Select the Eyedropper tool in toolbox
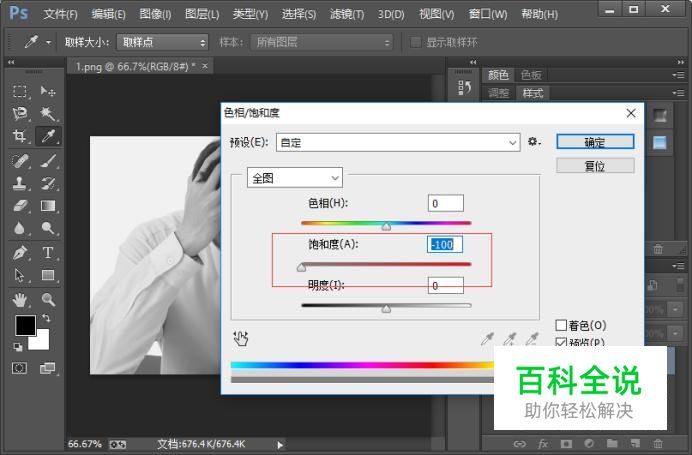Viewport: 692px width, 455px height. click(48, 136)
